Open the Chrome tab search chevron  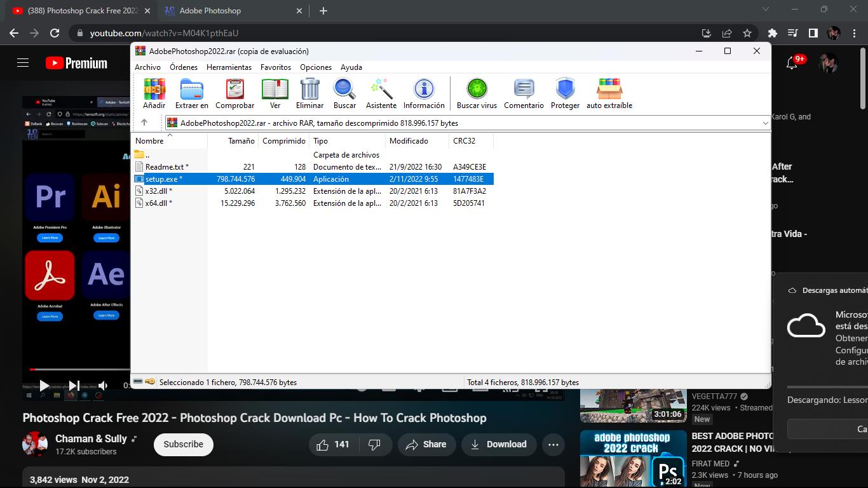coord(766,10)
